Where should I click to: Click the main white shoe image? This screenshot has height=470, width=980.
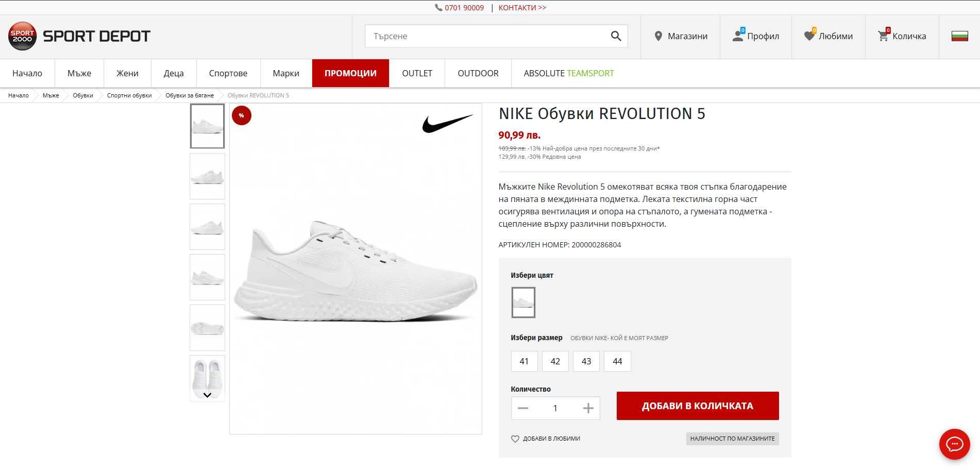[x=356, y=268]
